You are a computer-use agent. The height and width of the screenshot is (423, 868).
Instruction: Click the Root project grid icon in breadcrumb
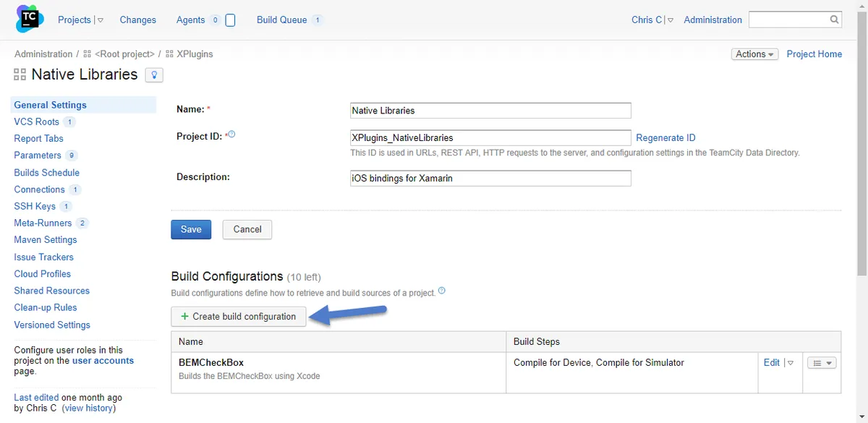[x=88, y=54]
